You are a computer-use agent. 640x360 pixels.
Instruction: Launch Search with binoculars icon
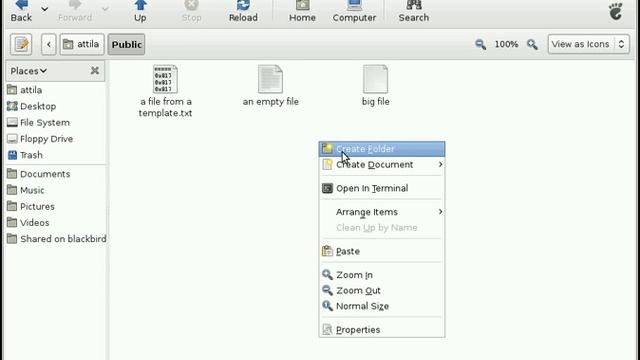413,11
